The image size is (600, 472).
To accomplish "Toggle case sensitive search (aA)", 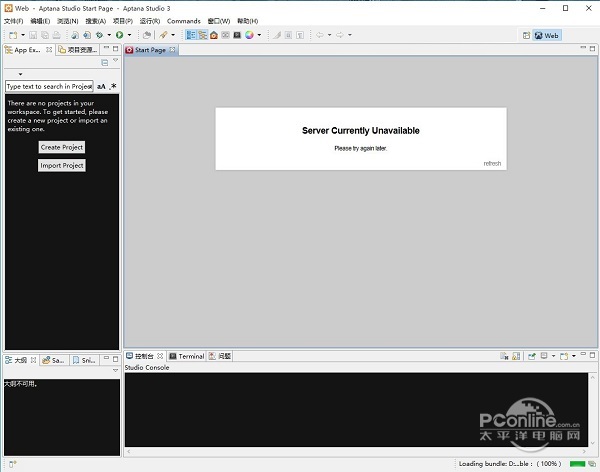I will tap(101, 87).
